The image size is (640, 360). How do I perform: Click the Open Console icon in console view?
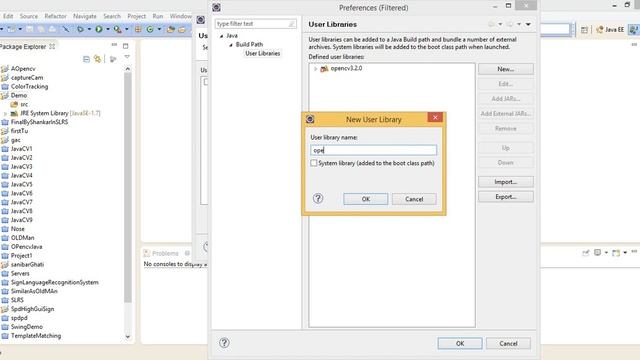[616, 253]
